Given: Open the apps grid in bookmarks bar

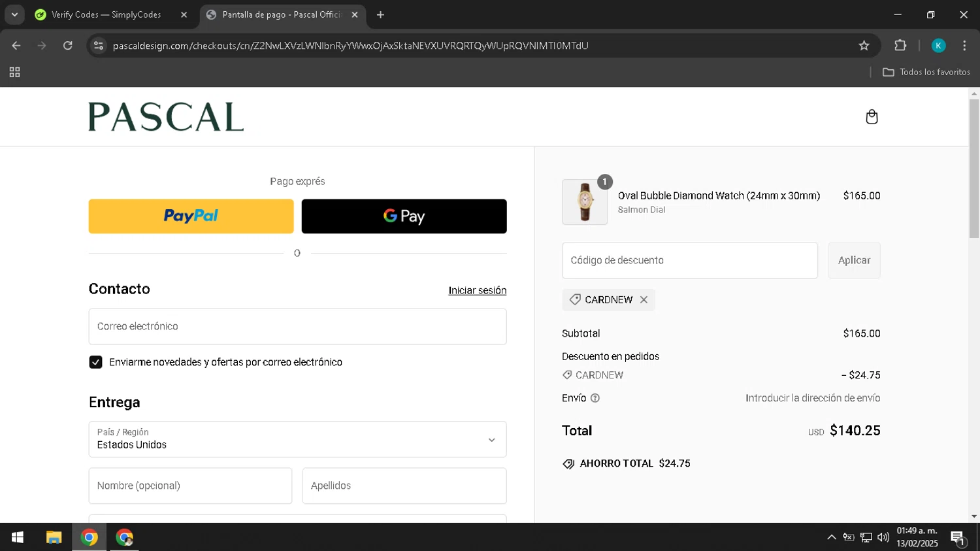Looking at the screenshot, I should point(14,73).
